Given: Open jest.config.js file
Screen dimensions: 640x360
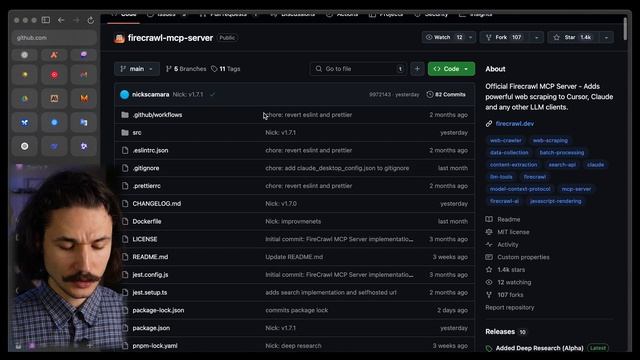Looking at the screenshot, I should click(x=150, y=275).
